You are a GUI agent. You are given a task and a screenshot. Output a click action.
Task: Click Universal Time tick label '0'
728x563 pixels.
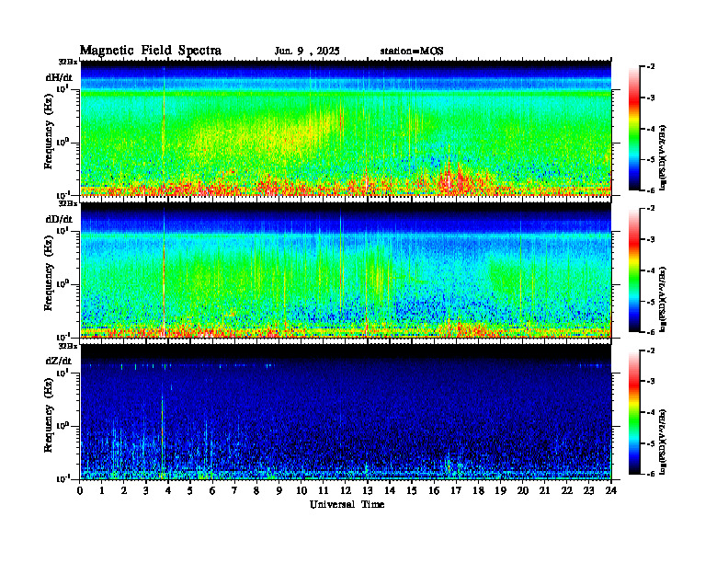pos(80,490)
